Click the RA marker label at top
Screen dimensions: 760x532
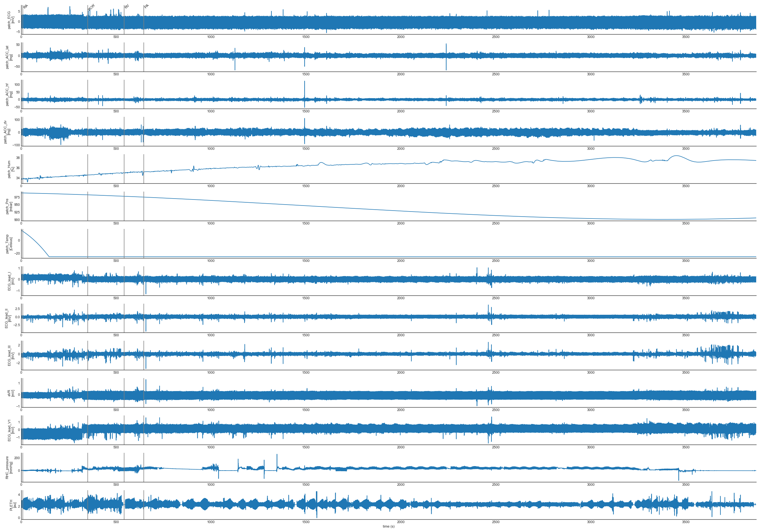[x=26, y=6]
